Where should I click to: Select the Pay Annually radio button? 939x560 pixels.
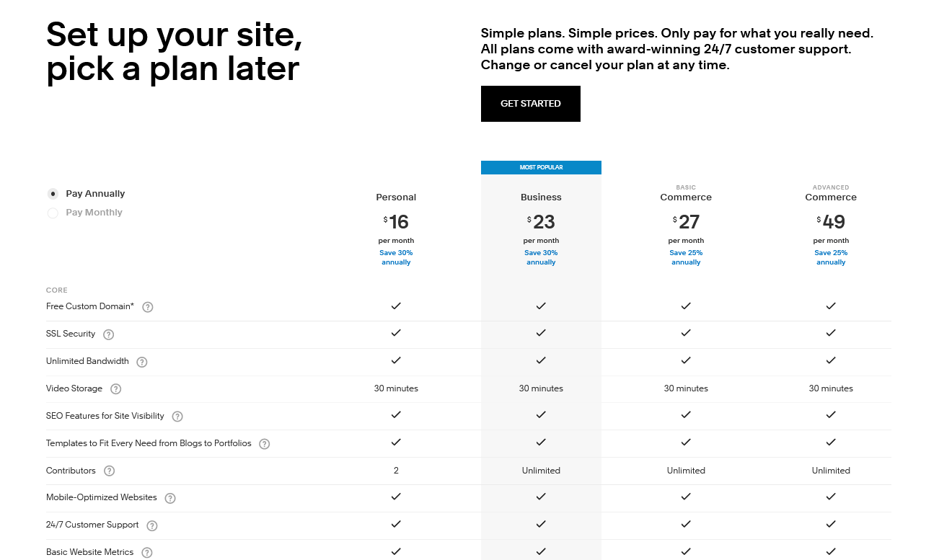(x=53, y=194)
